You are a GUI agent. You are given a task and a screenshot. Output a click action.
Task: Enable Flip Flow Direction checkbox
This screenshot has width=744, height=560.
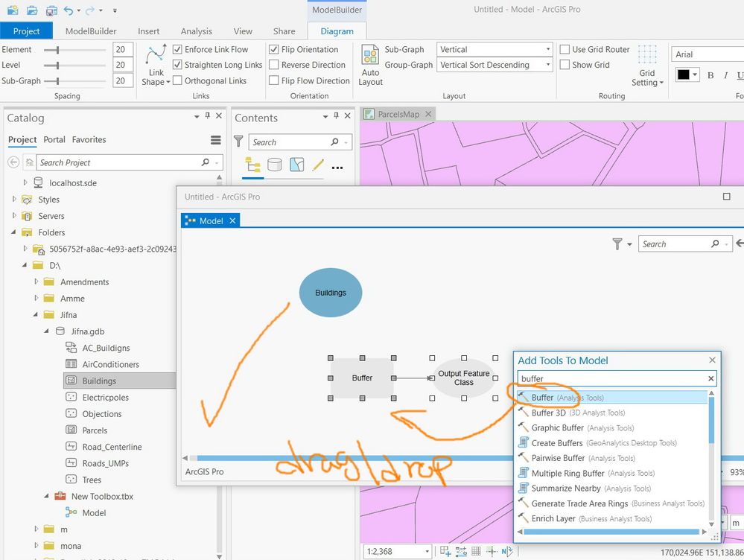click(274, 80)
